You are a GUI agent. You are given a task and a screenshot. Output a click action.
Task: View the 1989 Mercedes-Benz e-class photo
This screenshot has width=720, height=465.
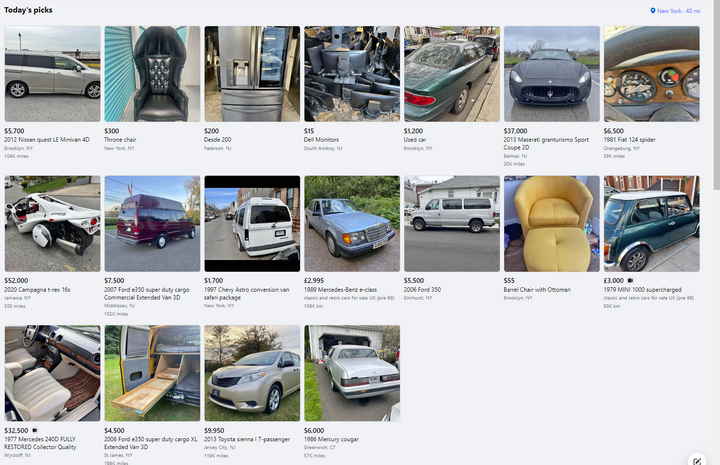[352, 224]
